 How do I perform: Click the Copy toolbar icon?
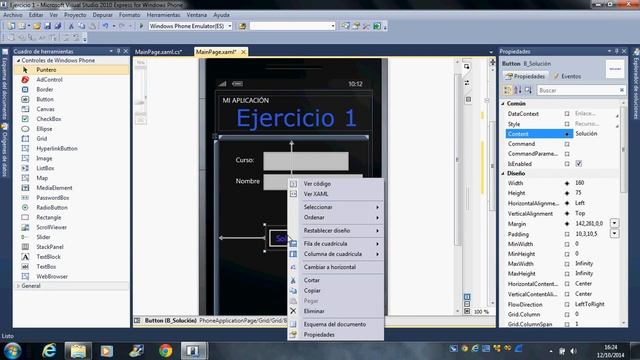[x=82, y=26]
